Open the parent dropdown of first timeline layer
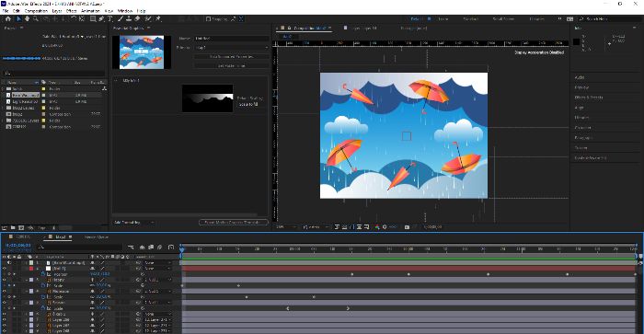This screenshot has width=644, height=334. 157,262
